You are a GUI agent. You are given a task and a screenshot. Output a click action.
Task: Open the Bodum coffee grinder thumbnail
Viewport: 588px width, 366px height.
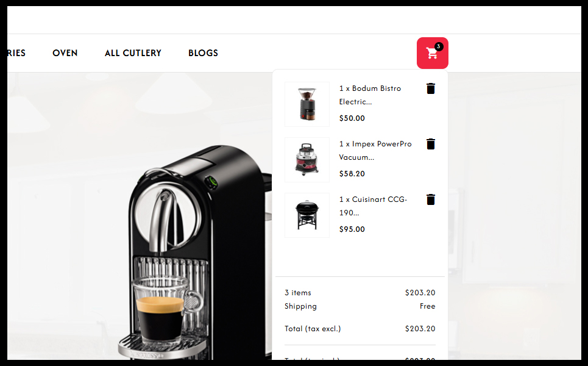pos(307,104)
